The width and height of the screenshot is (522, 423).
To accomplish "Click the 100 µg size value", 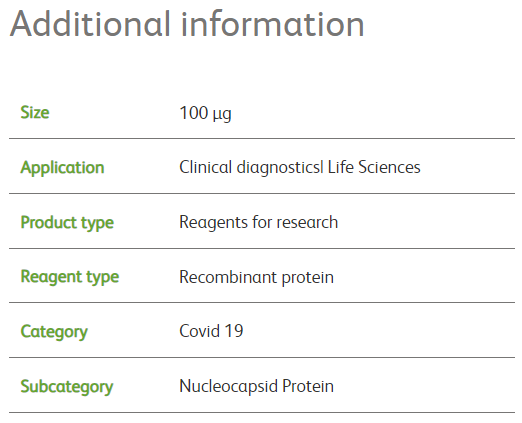I will point(205,113).
